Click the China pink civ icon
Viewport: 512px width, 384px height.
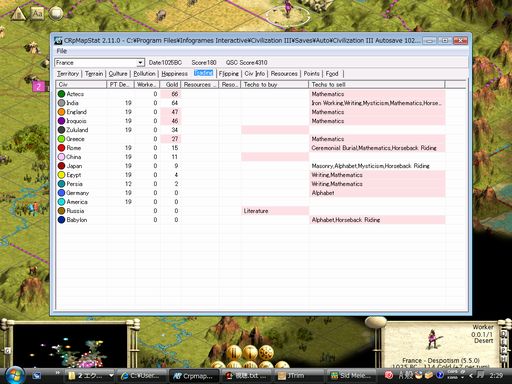click(x=61, y=157)
